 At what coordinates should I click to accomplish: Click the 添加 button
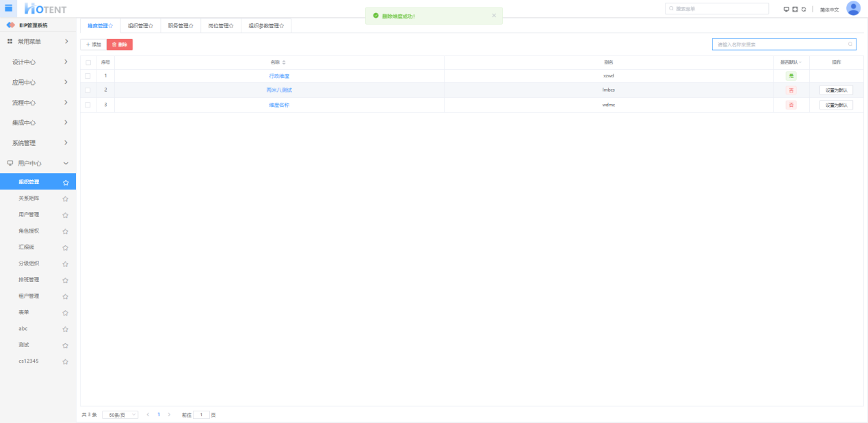pyautogui.click(x=93, y=44)
